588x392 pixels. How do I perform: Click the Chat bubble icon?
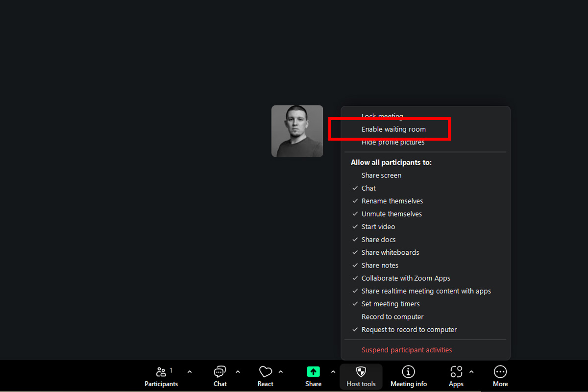[x=220, y=372]
